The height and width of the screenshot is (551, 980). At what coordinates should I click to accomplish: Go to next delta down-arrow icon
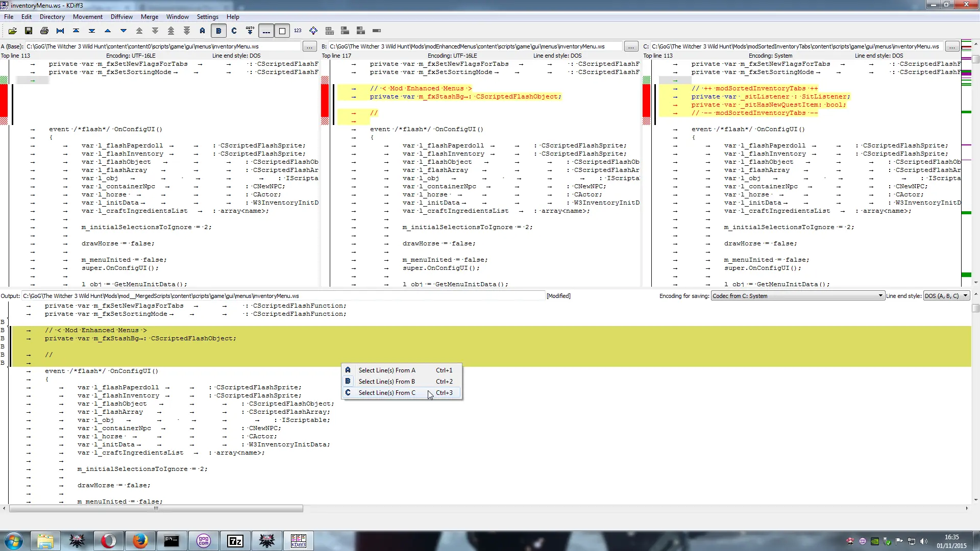click(123, 31)
